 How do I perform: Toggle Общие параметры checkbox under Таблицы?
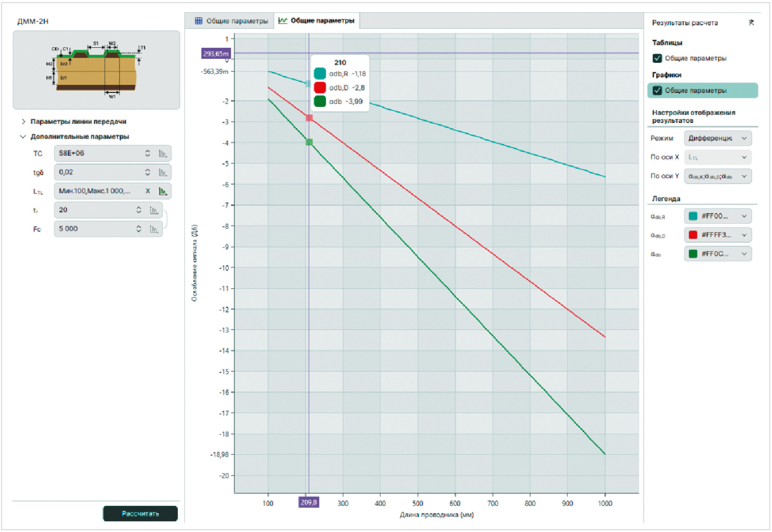[657, 58]
